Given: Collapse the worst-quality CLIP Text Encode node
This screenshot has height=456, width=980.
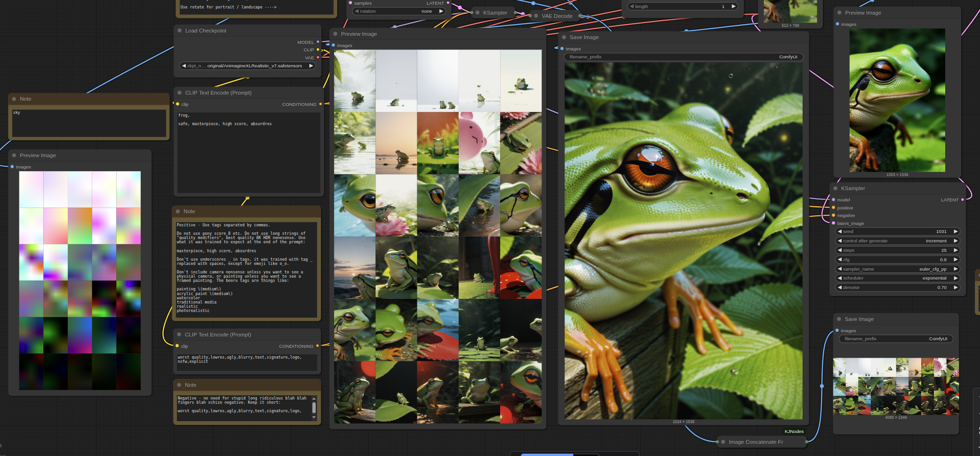Looking at the screenshot, I should tap(179, 335).
